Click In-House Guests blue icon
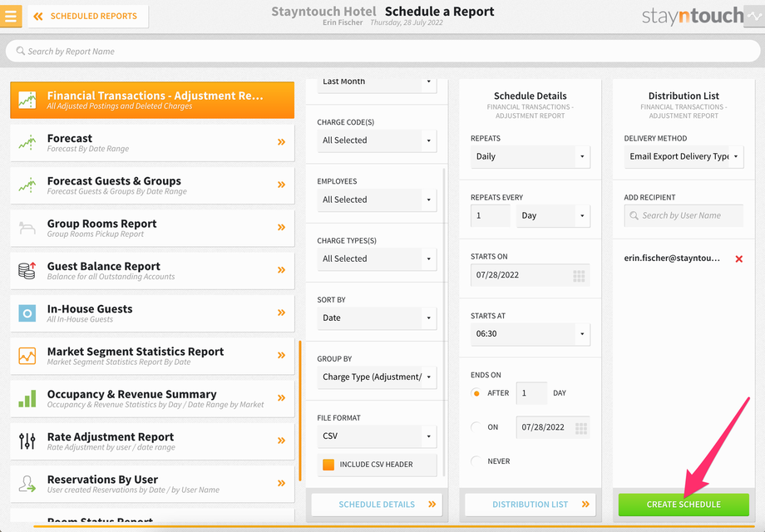 click(x=27, y=313)
